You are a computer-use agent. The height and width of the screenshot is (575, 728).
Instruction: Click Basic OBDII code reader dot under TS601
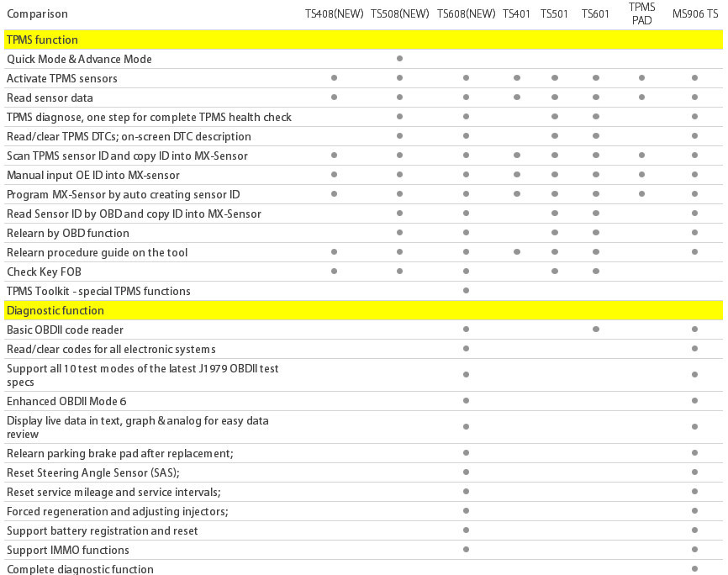click(596, 330)
